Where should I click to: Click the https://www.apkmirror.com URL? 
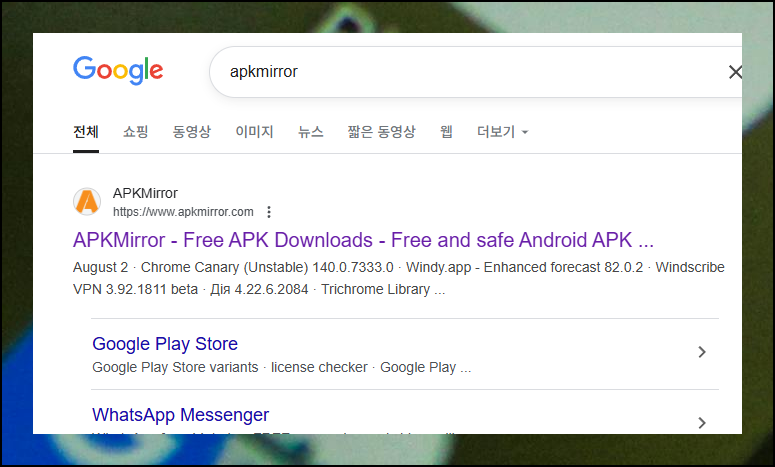click(183, 212)
